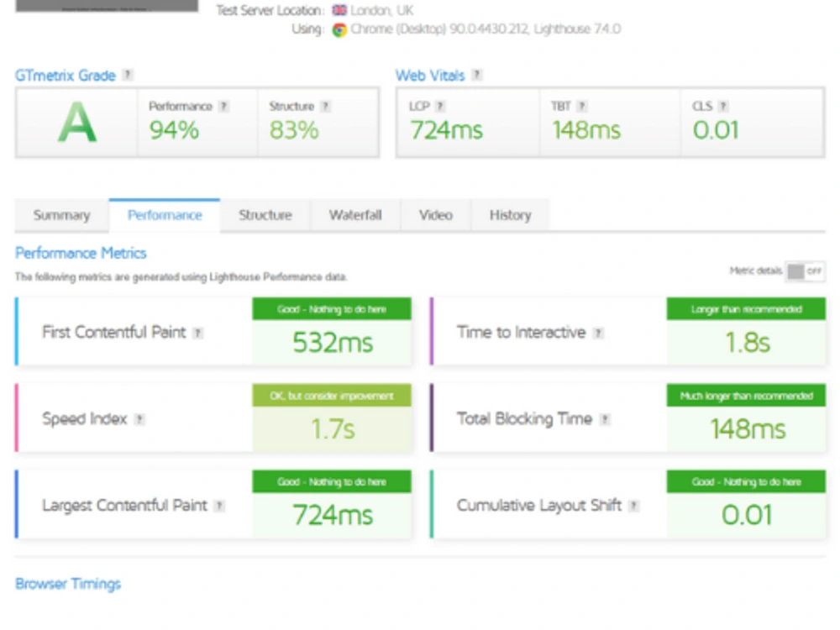The width and height of the screenshot is (840, 630).
Task: Click the Chrome browser icon
Action: pyautogui.click(x=339, y=29)
